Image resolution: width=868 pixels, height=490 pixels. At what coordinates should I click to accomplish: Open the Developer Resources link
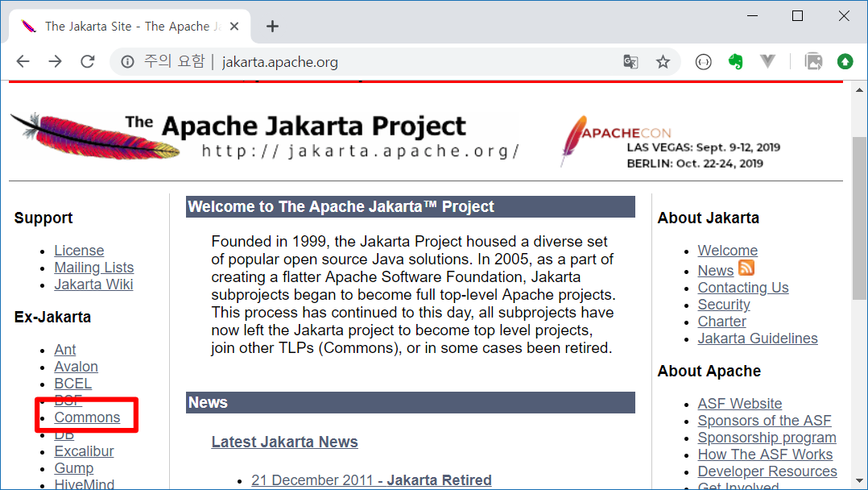(x=767, y=471)
